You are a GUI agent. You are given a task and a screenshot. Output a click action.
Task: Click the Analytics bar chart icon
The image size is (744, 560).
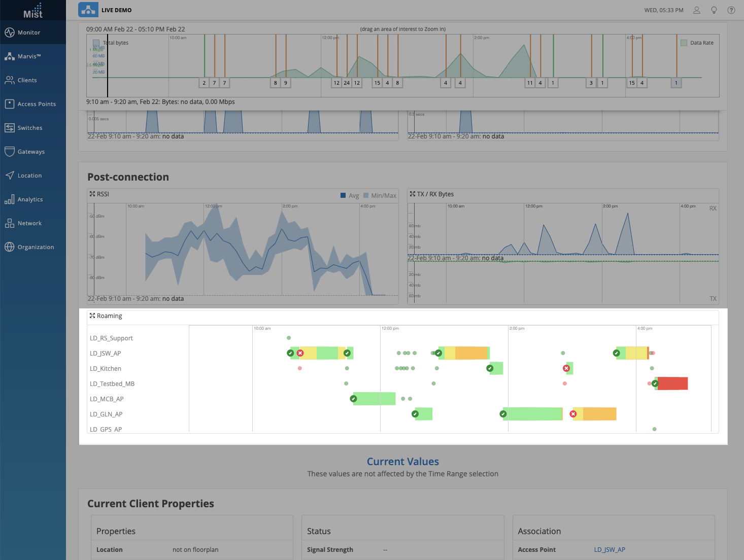[x=10, y=199]
